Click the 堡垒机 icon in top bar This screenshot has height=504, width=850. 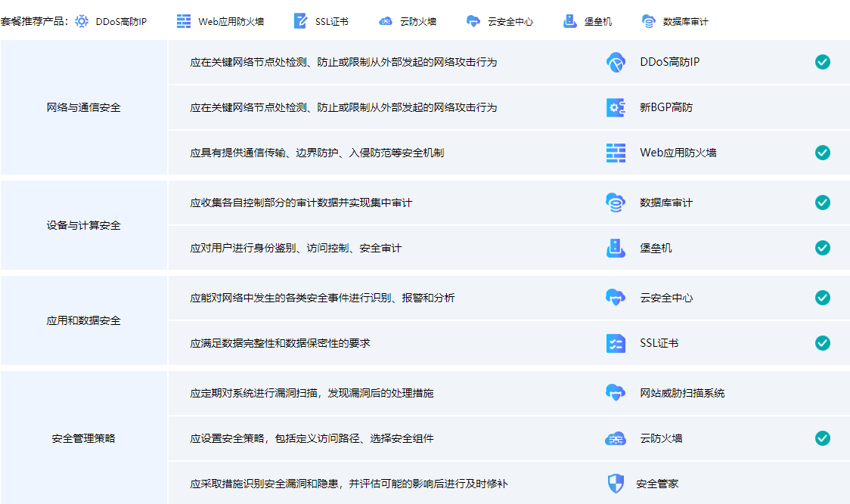coord(570,21)
